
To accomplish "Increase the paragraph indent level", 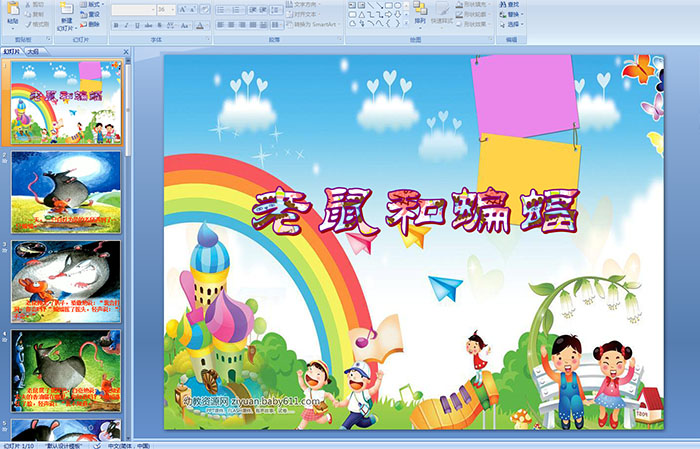I will pyautogui.click(x=263, y=10).
